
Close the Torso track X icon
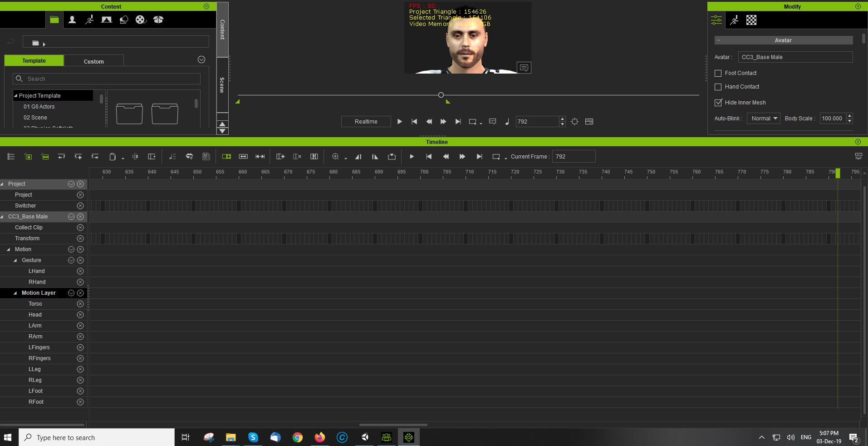[x=80, y=304]
